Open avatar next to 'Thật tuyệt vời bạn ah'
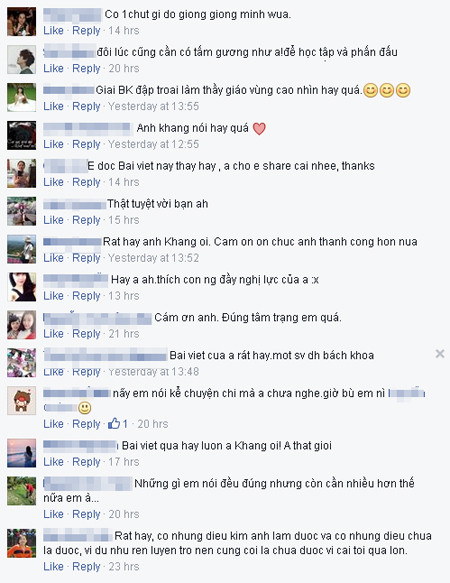The width and height of the screenshot is (450, 583). point(22,211)
